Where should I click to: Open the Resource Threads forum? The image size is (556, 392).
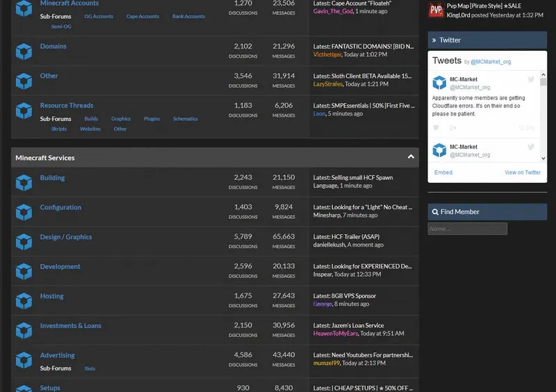pyautogui.click(x=67, y=106)
